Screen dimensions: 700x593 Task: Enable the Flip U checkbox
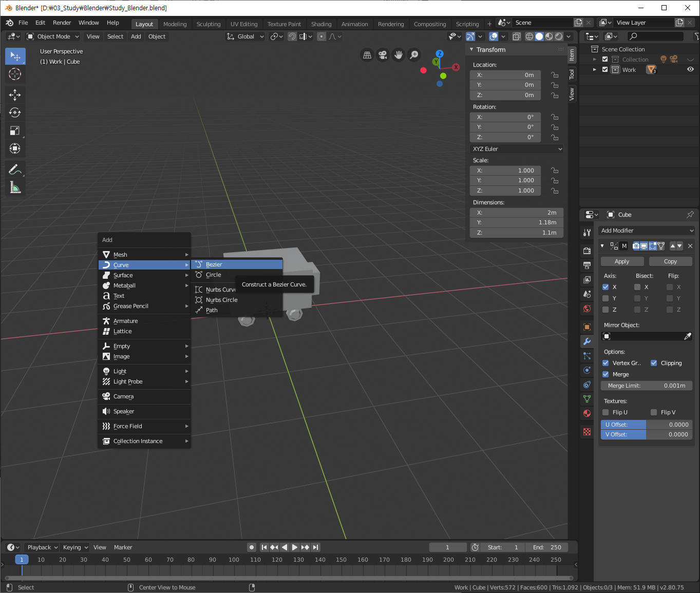tap(606, 412)
